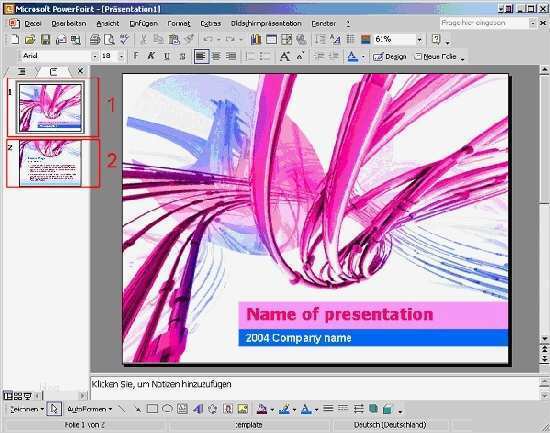This screenshot has height=433, width=550.
Task: Open the Bearbeiten menu
Action: pyautogui.click(x=69, y=24)
